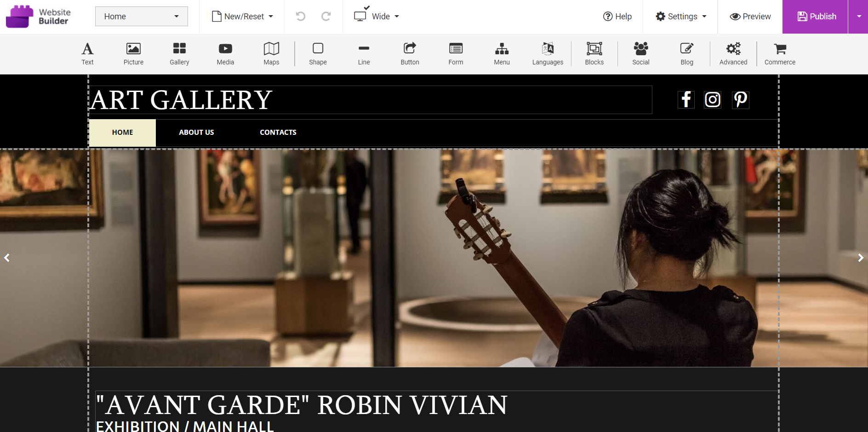Expand the New/Reset dropdown
The width and height of the screenshot is (868, 432).
pyautogui.click(x=242, y=17)
